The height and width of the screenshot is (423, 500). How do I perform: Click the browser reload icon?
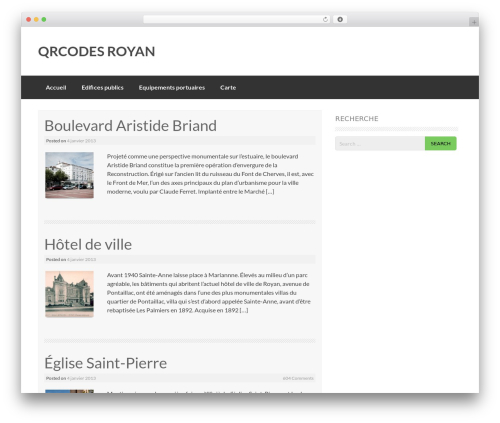pos(325,19)
